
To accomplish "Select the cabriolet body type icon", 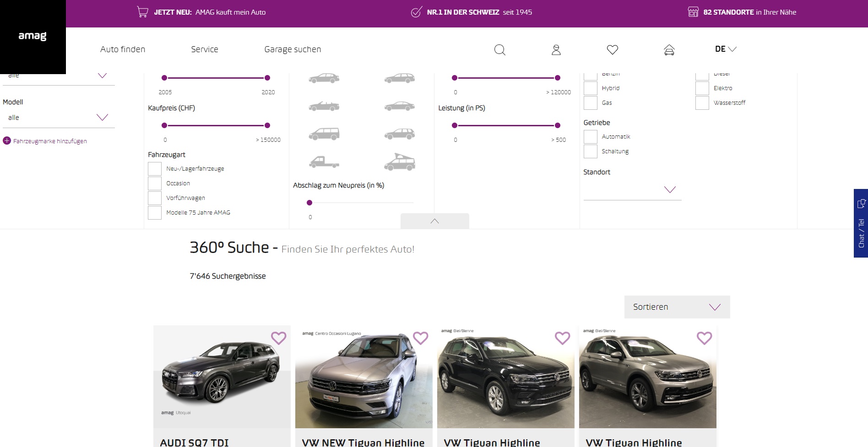I will (x=324, y=106).
